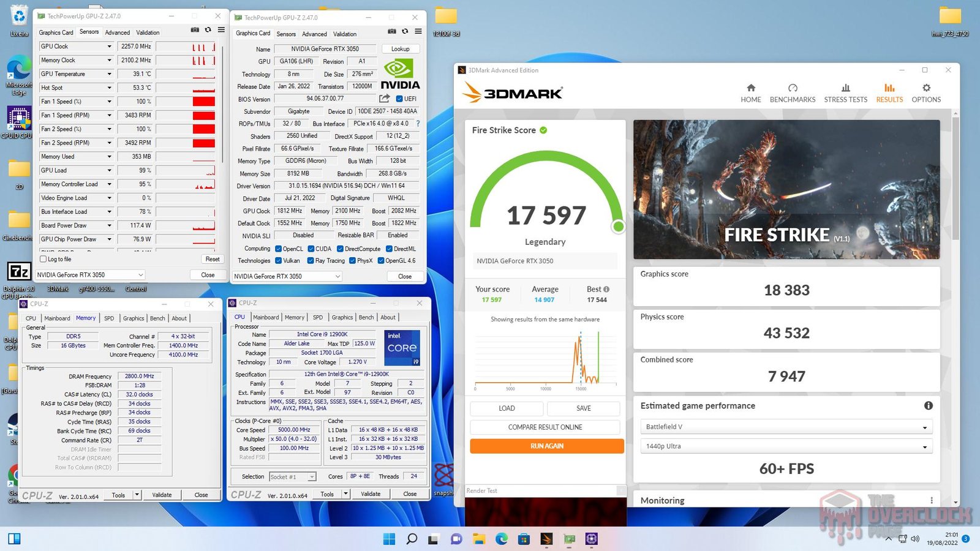Go to BENCHMARKS in 3DMark navigation
Screen dimensions: 980x551
(x=792, y=93)
